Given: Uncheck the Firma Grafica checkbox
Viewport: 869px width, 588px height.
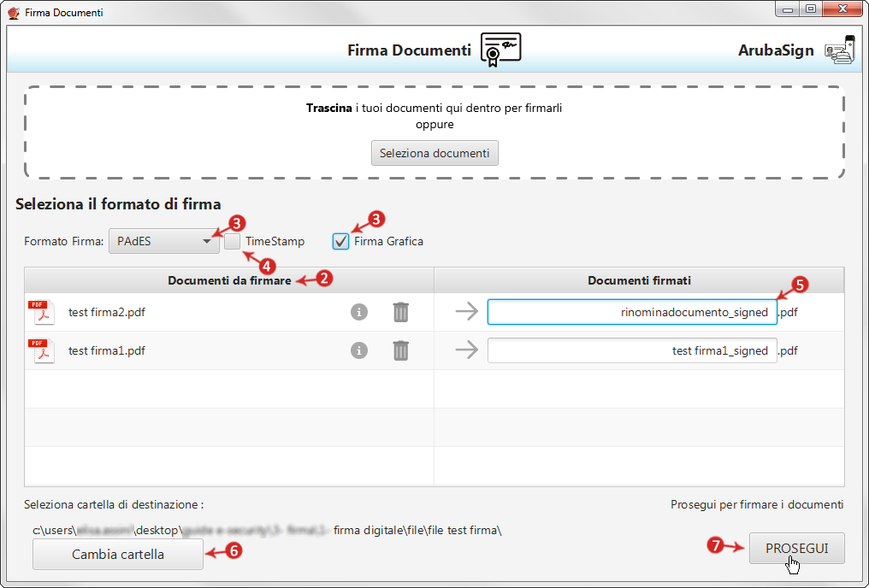Looking at the screenshot, I should 341,242.
